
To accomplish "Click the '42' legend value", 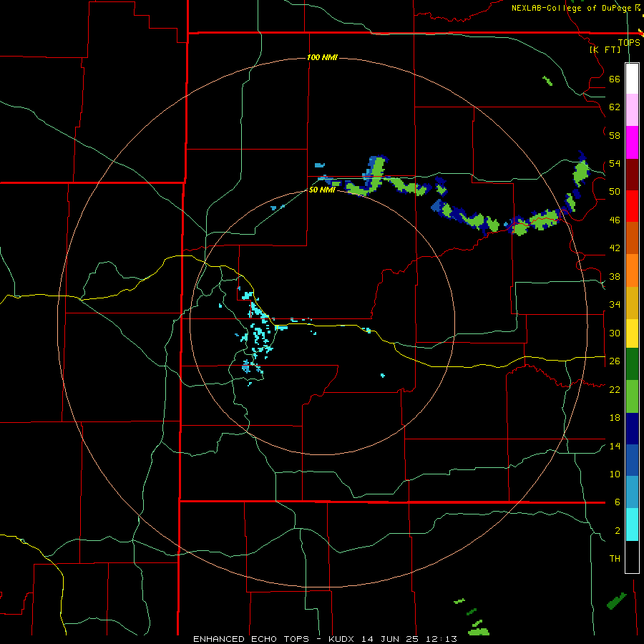I will 615,248.
